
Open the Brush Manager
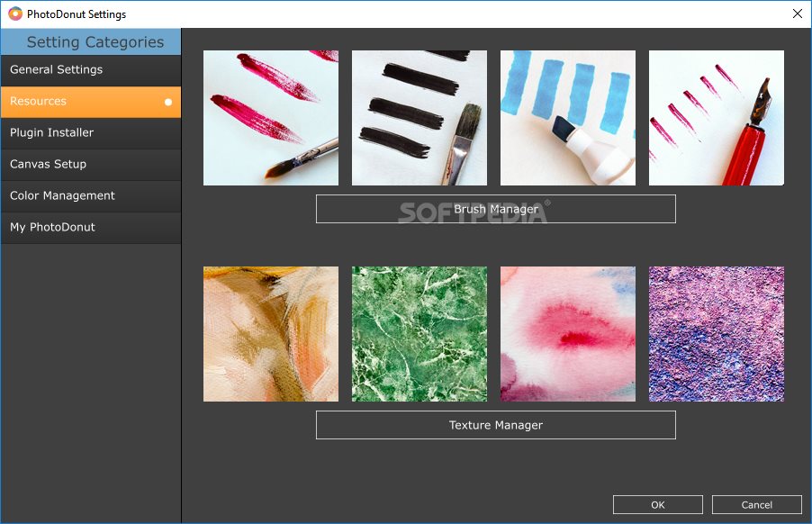click(x=496, y=209)
